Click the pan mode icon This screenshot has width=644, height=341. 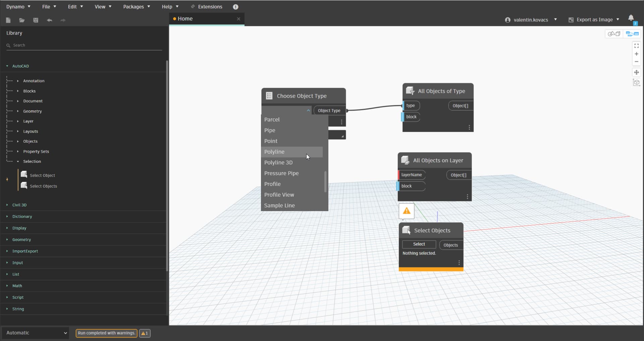[x=636, y=72]
